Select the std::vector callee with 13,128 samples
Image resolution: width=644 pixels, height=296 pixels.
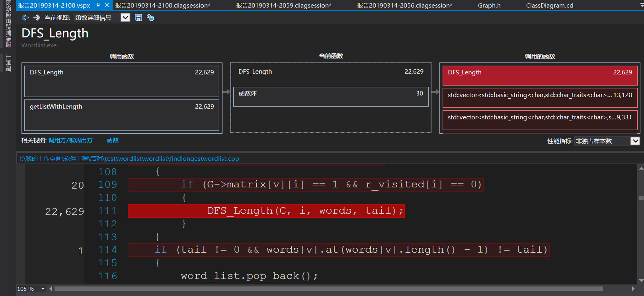tap(540, 98)
